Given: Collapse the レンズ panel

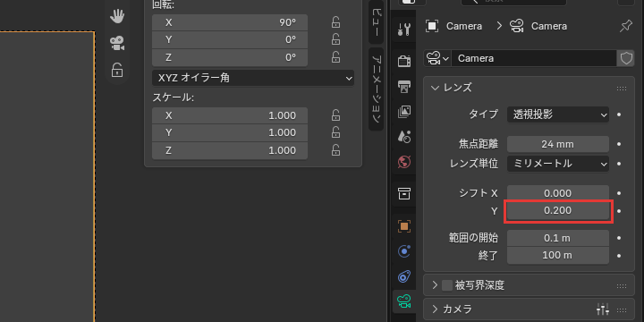Looking at the screenshot, I should click(x=434, y=88).
